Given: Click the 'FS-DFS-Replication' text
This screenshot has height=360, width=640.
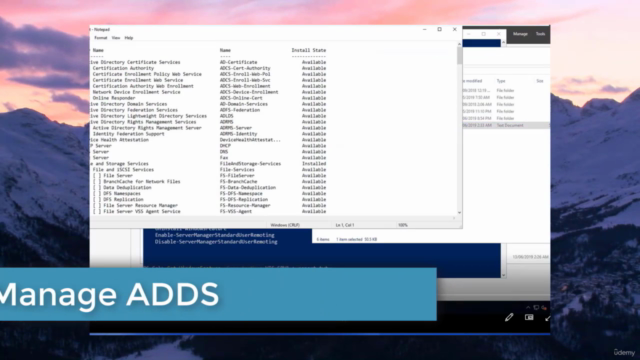Looking at the screenshot, I should click(244, 200).
